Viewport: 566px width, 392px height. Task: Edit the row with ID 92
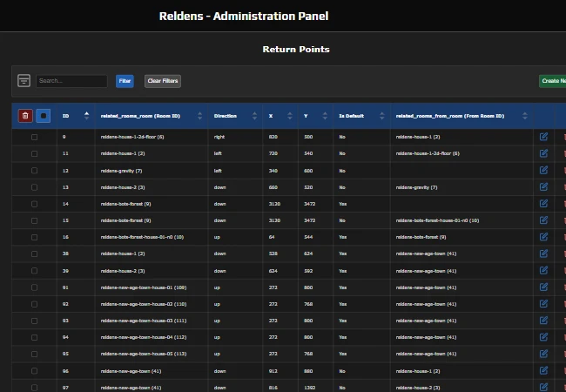pos(543,303)
